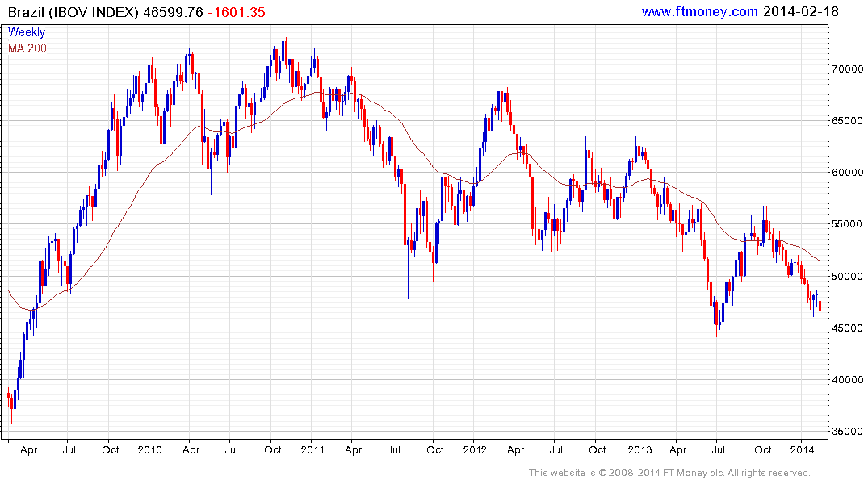Image resolution: width=868 pixels, height=484 pixels.
Task: Click the 45000 y-axis label
Action: click(x=847, y=328)
